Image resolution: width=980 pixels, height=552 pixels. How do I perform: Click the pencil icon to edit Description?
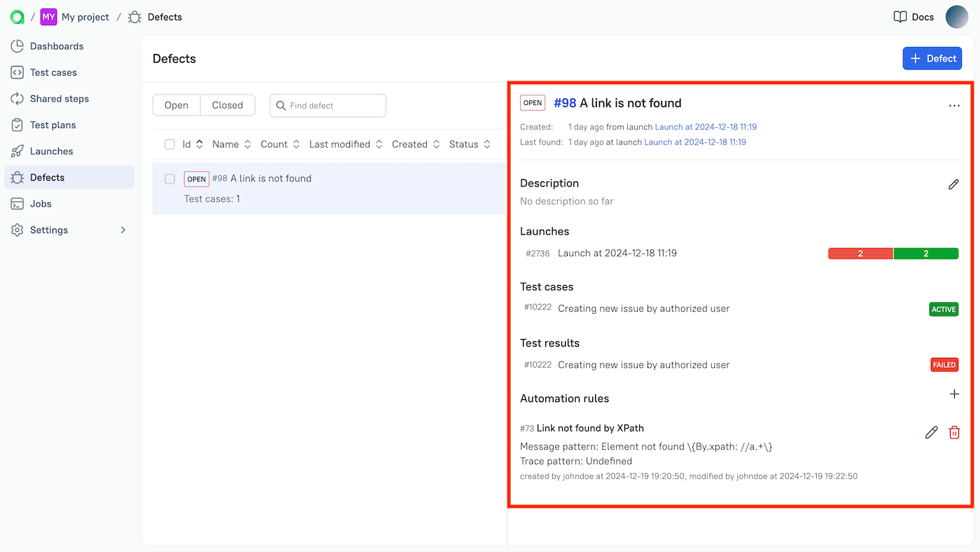pyautogui.click(x=953, y=184)
